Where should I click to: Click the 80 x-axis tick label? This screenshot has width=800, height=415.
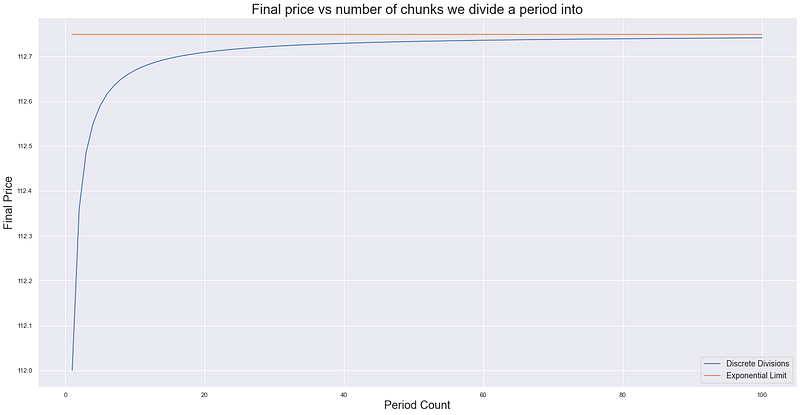pyautogui.click(x=622, y=392)
